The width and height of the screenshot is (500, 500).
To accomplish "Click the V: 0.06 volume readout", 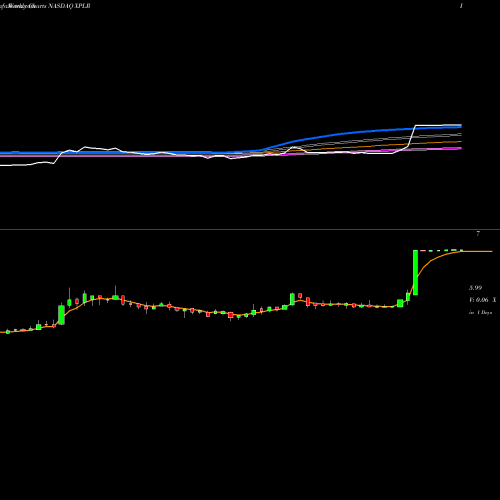I will click(x=479, y=300).
